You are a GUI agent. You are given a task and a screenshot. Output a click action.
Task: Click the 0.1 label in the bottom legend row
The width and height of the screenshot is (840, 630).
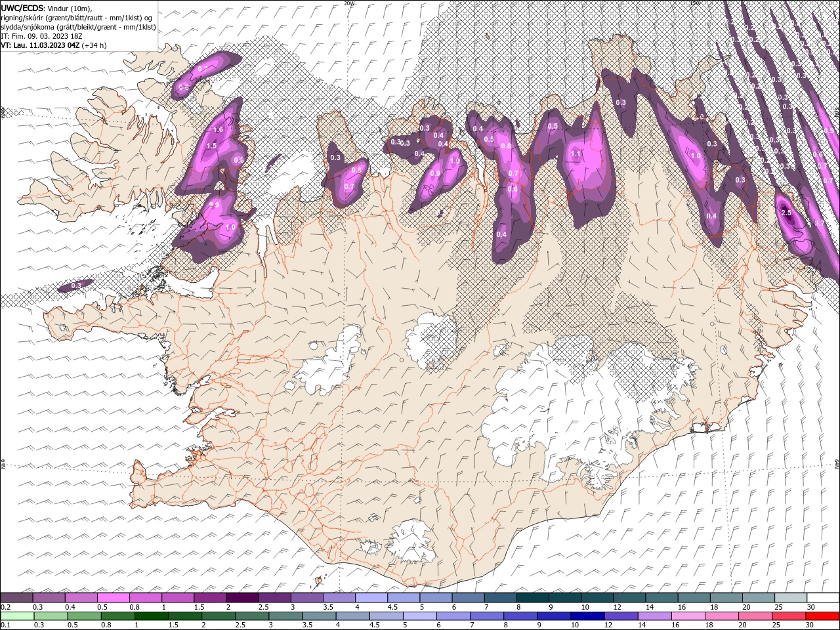(6, 625)
